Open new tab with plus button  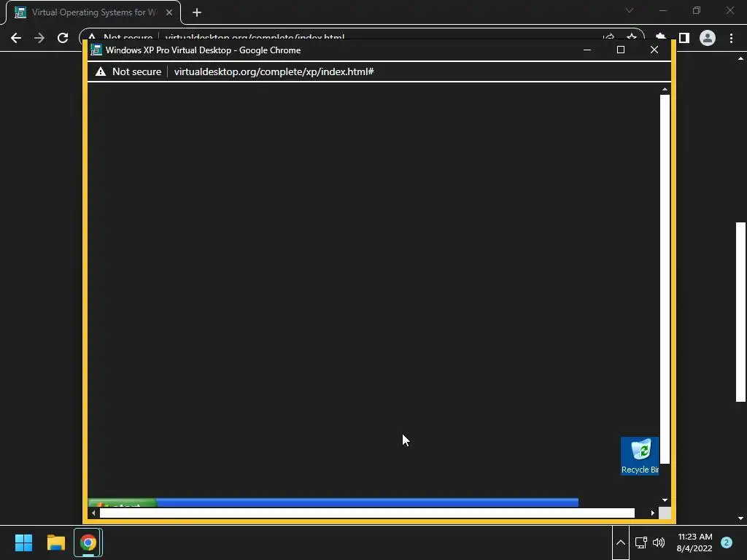coord(197,12)
